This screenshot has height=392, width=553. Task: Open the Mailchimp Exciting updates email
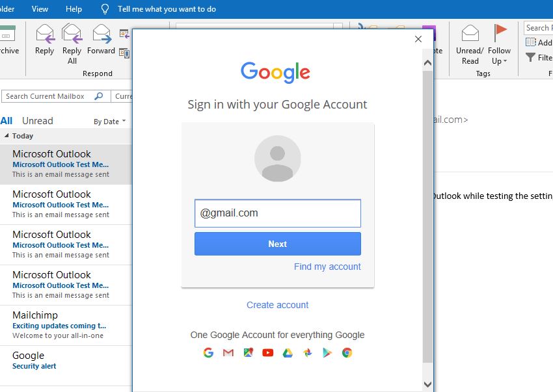coord(66,326)
